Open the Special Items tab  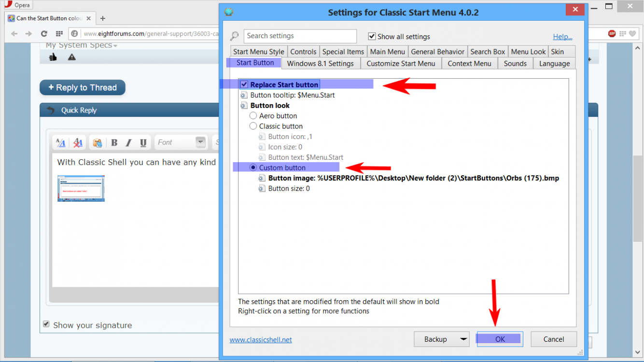(343, 52)
